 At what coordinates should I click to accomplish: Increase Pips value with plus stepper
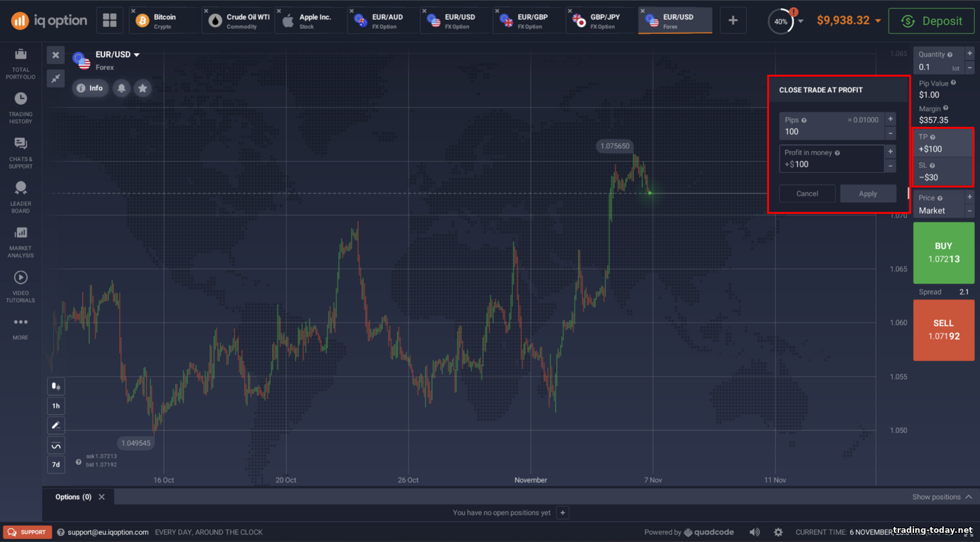tap(890, 119)
